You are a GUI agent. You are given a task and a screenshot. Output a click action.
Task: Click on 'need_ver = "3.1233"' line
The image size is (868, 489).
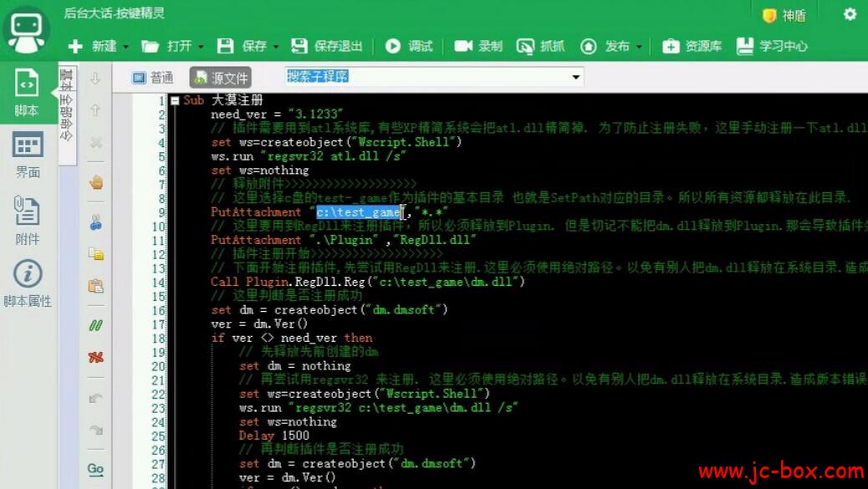point(277,115)
